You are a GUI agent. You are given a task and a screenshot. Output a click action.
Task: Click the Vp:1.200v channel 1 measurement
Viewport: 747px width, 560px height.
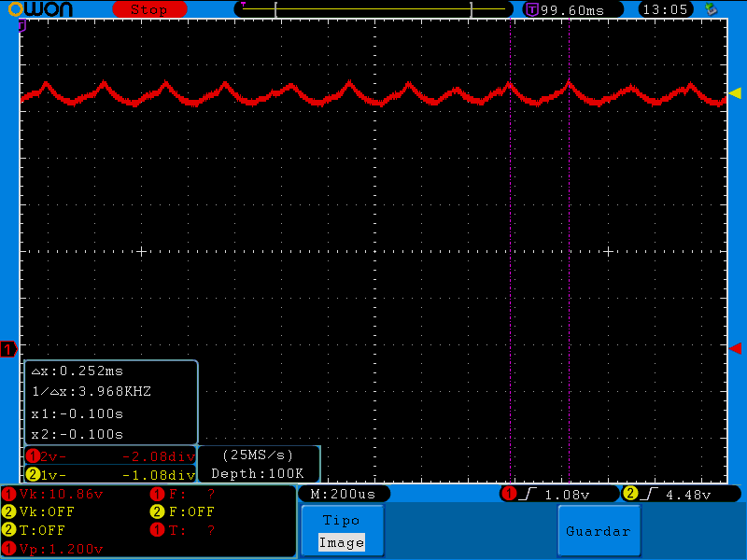61,549
